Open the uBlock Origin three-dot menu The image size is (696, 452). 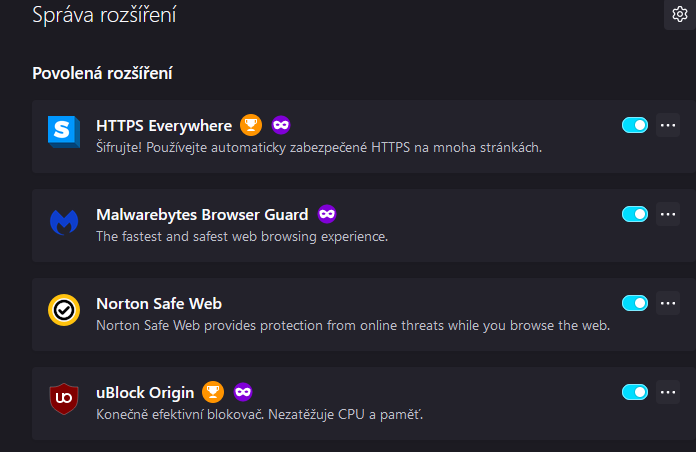point(668,391)
